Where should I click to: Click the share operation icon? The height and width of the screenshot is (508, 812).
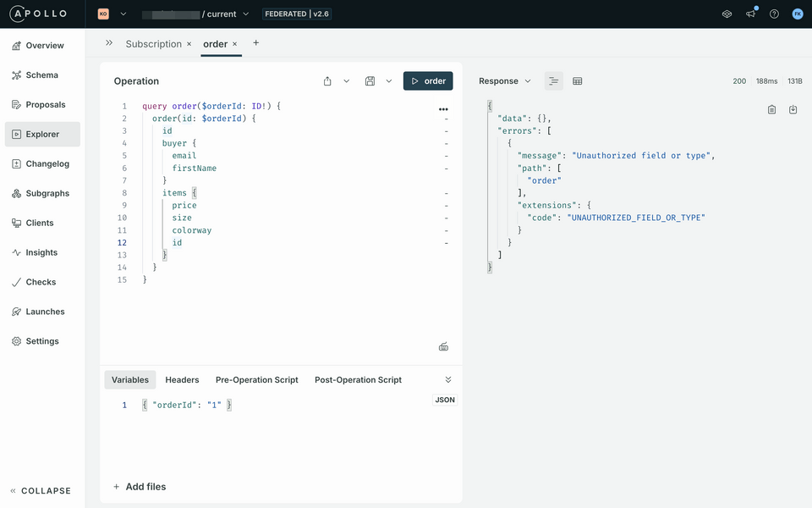click(x=327, y=81)
